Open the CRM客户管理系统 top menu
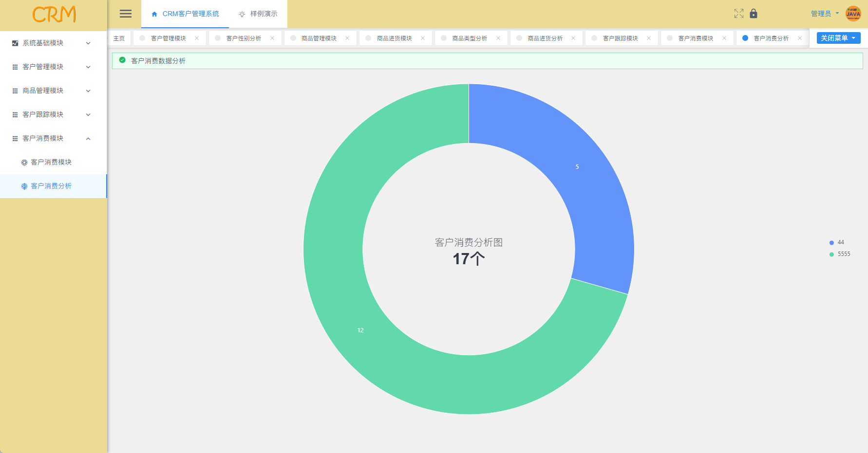 pyautogui.click(x=185, y=14)
